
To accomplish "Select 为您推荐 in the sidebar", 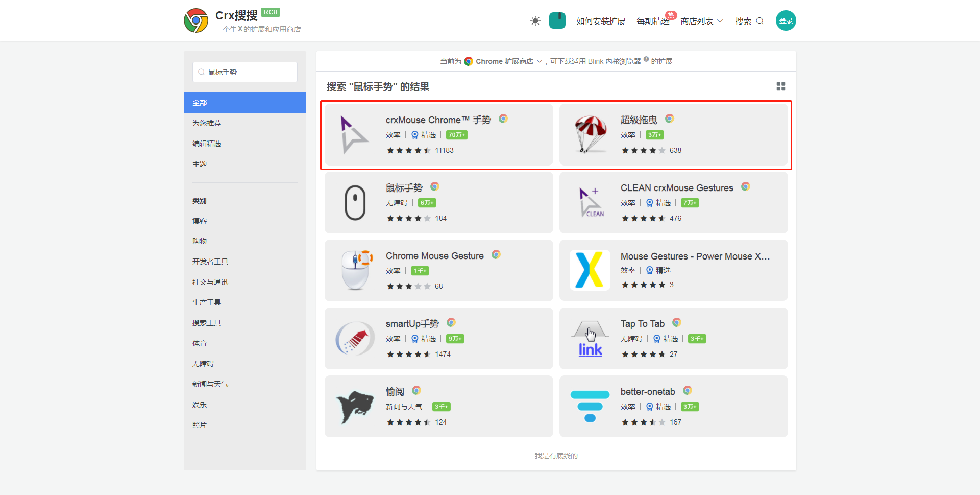I will click(207, 123).
